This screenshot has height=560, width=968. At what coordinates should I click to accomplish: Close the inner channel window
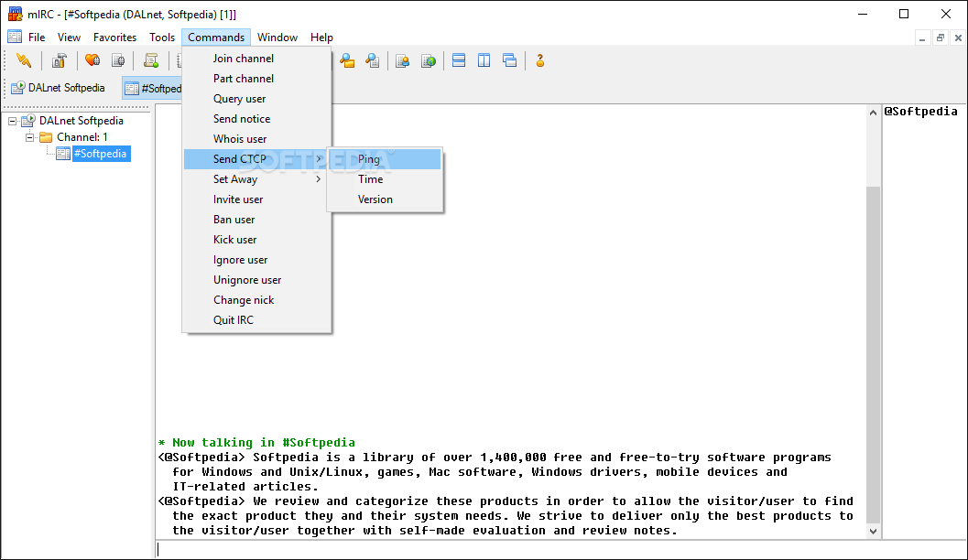click(x=958, y=38)
